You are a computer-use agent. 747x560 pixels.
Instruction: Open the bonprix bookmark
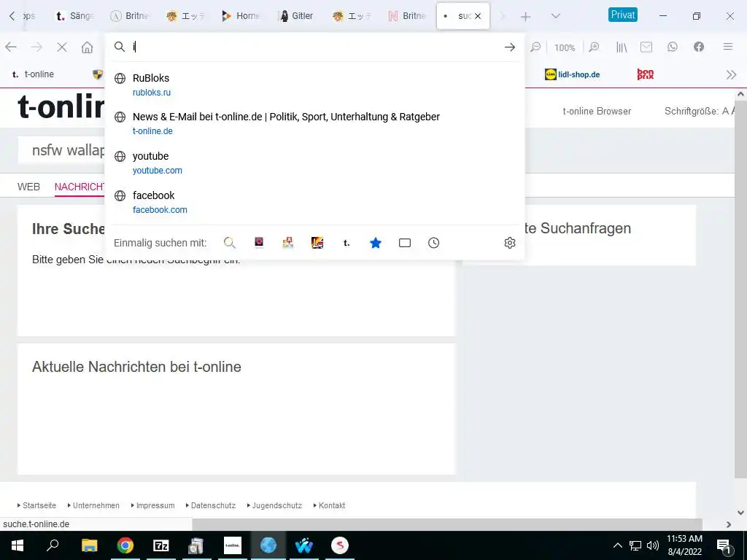pyautogui.click(x=646, y=74)
